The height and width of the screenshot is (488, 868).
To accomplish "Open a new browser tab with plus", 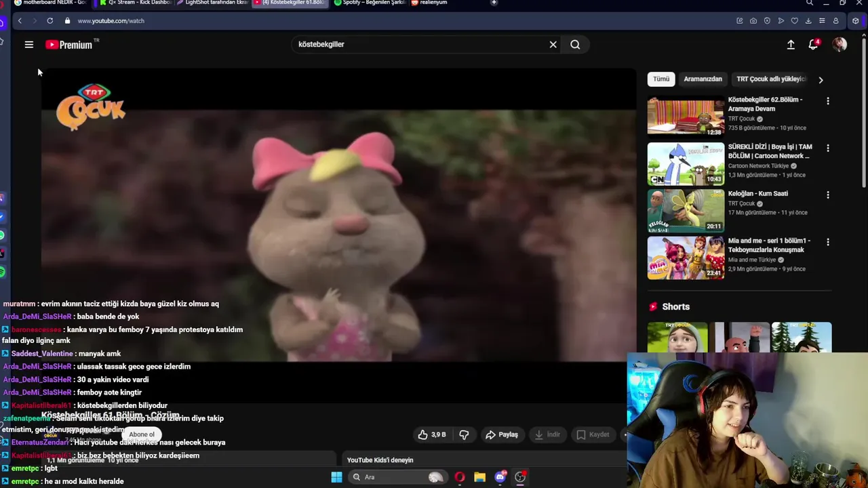I will [494, 3].
